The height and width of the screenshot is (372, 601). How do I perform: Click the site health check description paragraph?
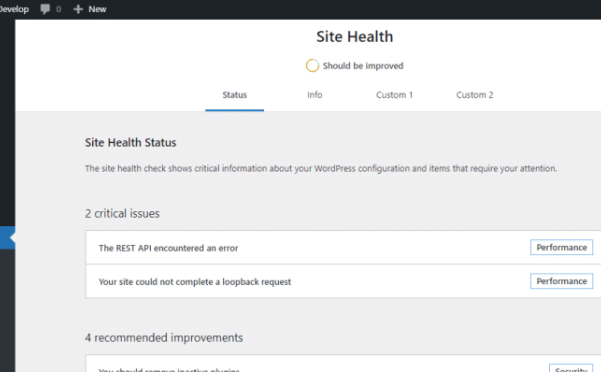click(x=321, y=169)
